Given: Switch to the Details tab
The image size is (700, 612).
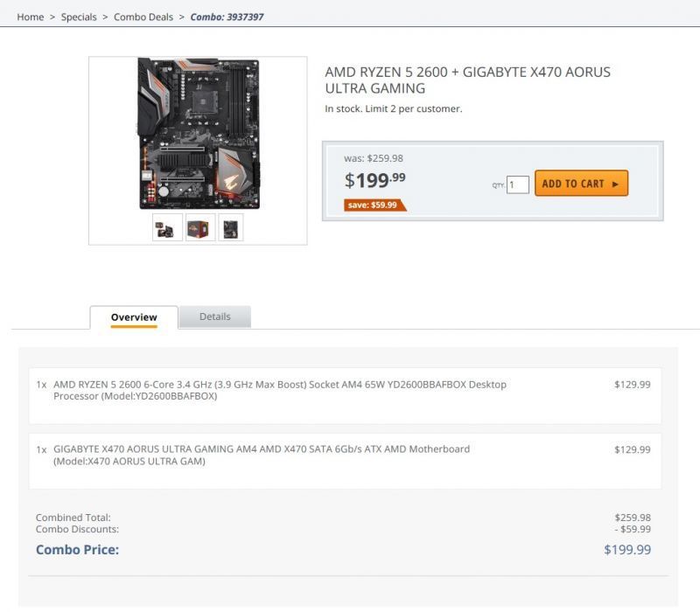Looking at the screenshot, I should [214, 316].
